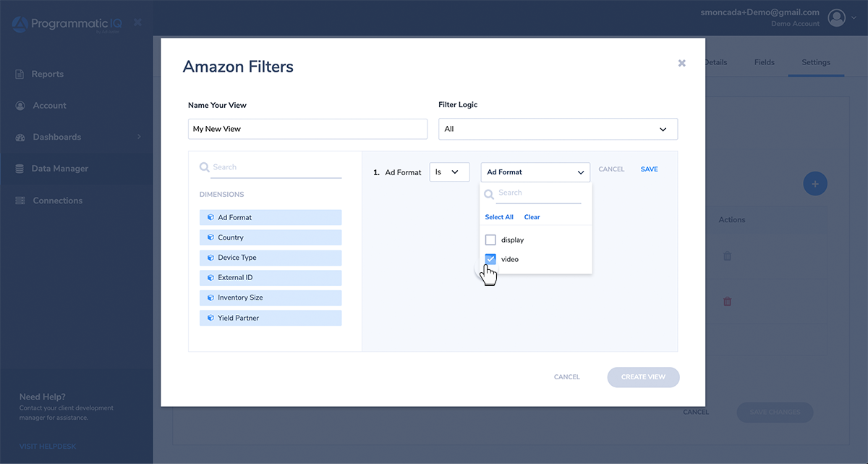
Task: Open Account via its sidebar icon
Action: pos(20,106)
